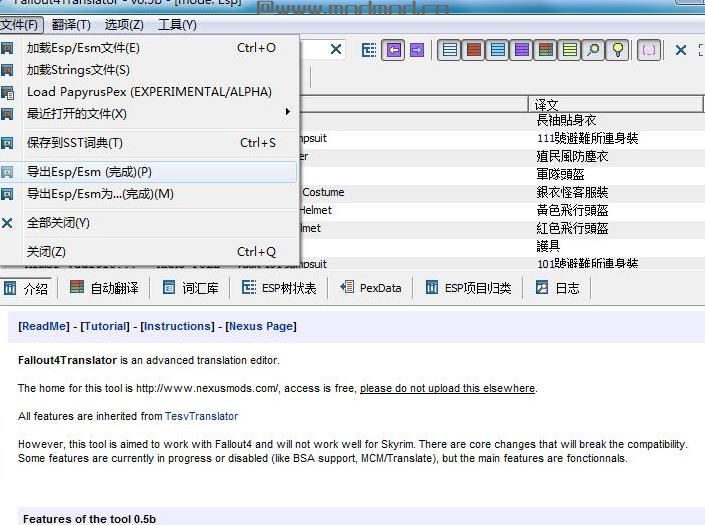
Task: Select 导出Esp/Esm (完成)(P) menu entry
Action: [148, 172]
